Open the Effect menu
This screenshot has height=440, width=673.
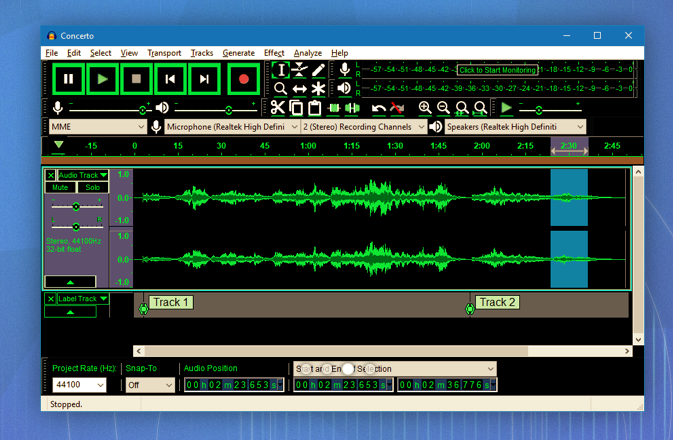click(274, 53)
